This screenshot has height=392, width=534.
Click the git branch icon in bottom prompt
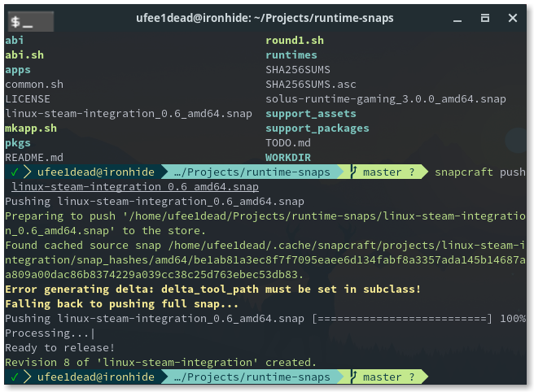(x=354, y=377)
